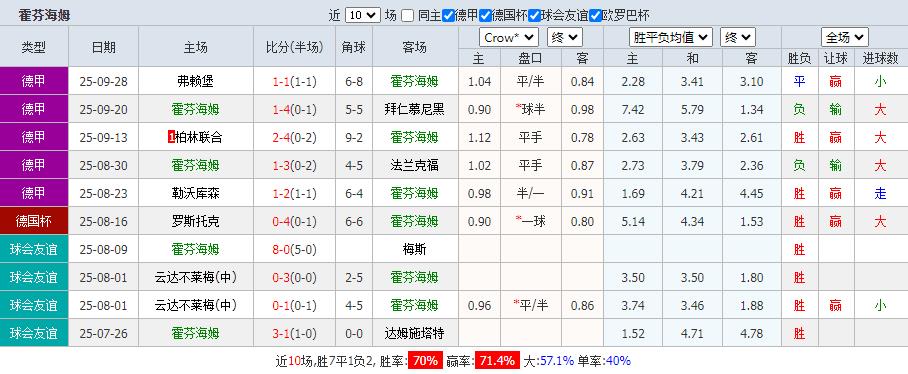Open the 2-4(0-2) score of 柏林联合 match
This screenshot has height=374, width=908.
pyautogui.click(x=294, y=138)
